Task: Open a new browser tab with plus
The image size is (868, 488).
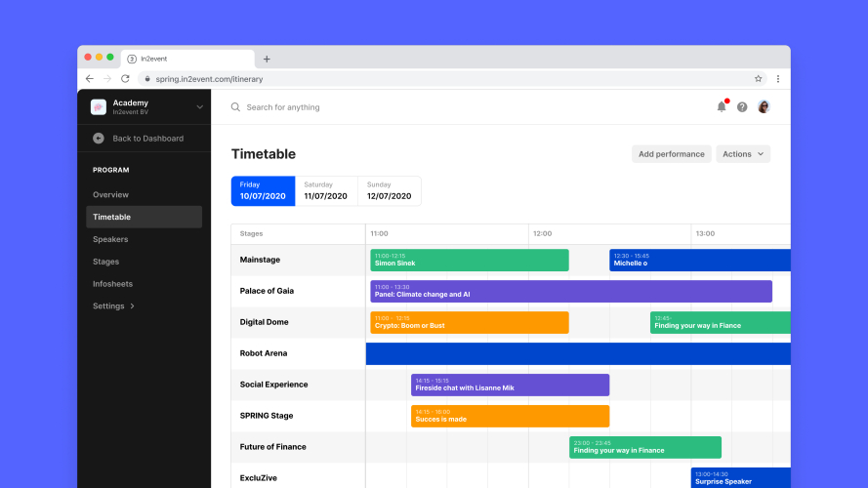Action: tap(267, 59)
